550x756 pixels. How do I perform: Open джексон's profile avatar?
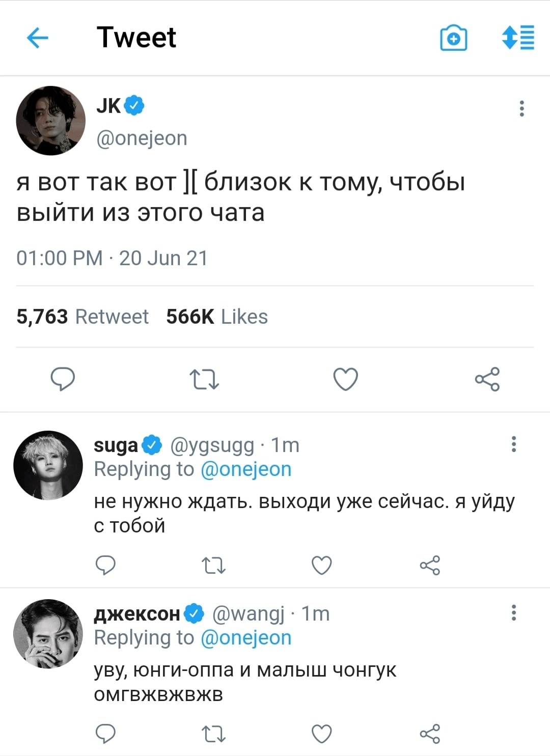coord(48,633)
